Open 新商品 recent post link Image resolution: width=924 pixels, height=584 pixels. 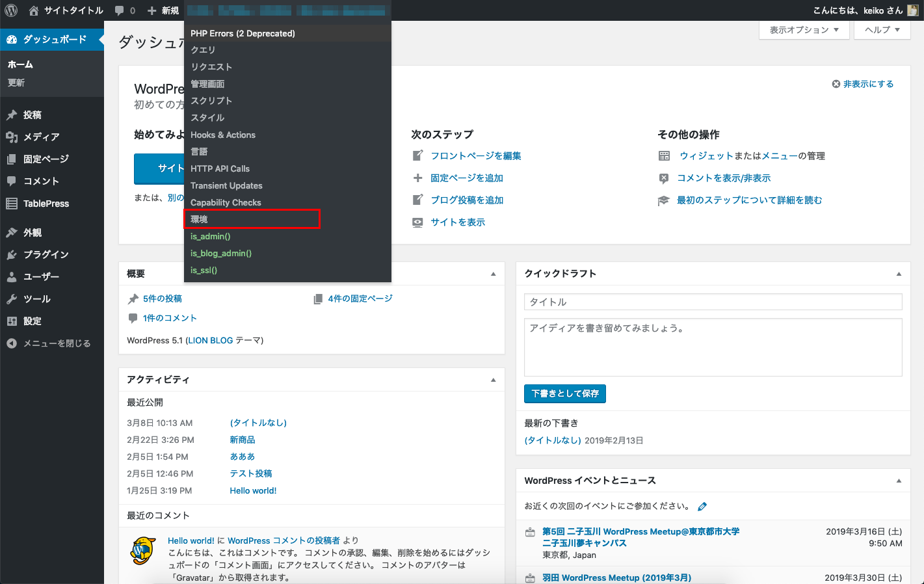243,440
